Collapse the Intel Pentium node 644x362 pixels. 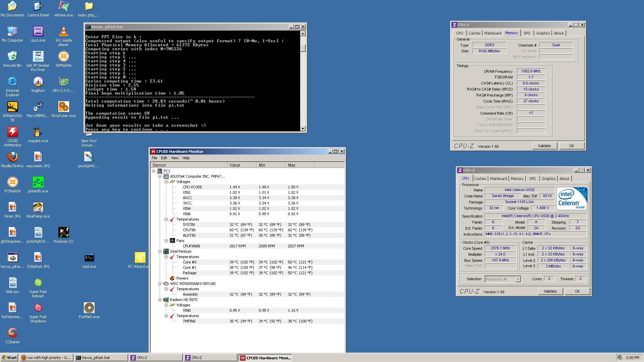click(x=160, y=251)
